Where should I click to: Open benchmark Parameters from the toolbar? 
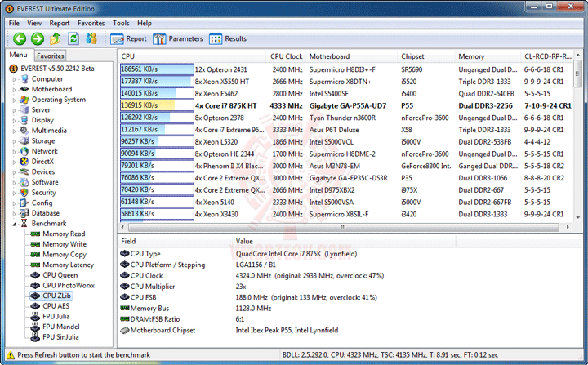pyautogui.click(x=177, y=38)
